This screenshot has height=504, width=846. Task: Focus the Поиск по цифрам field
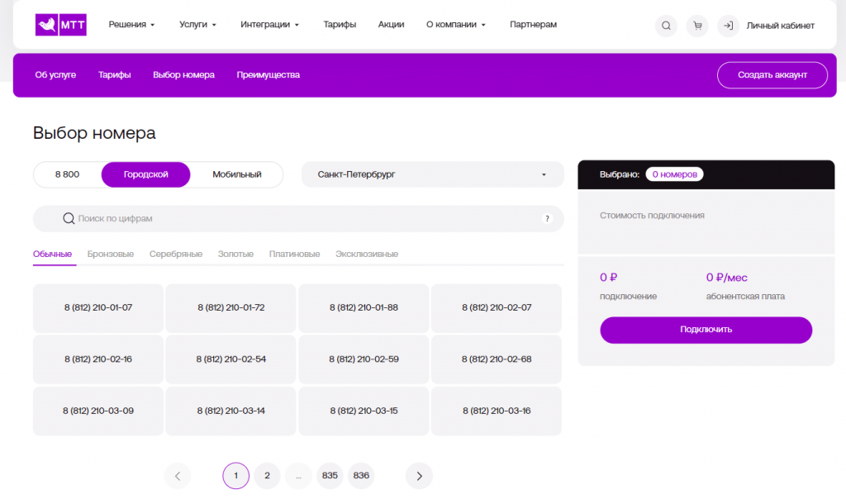coord(297,219)
